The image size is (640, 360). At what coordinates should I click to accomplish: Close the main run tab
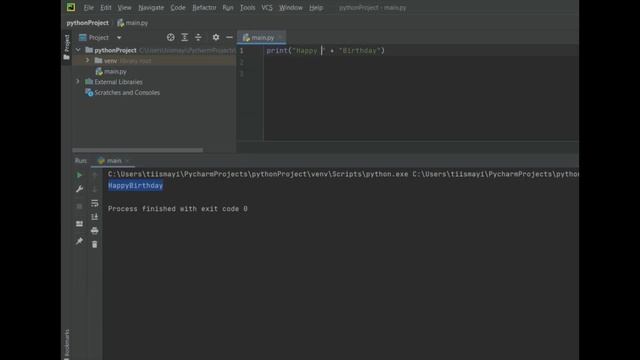(x=127, y=161)
